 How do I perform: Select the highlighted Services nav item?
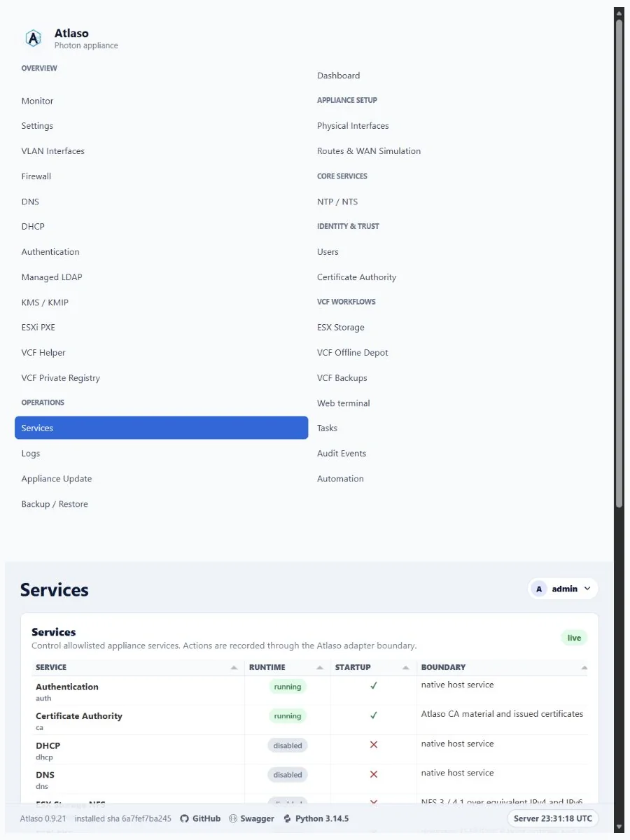(x=161, y=428)
